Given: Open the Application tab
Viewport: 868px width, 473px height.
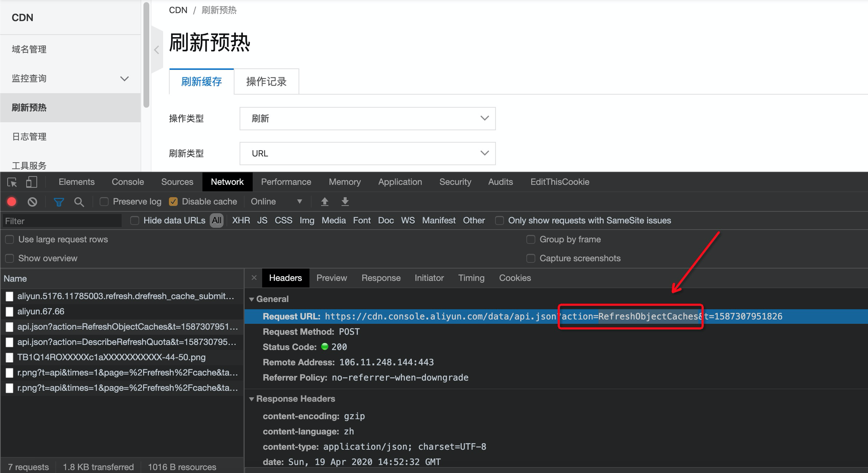Looking at the screenshot, I should 400,182.
